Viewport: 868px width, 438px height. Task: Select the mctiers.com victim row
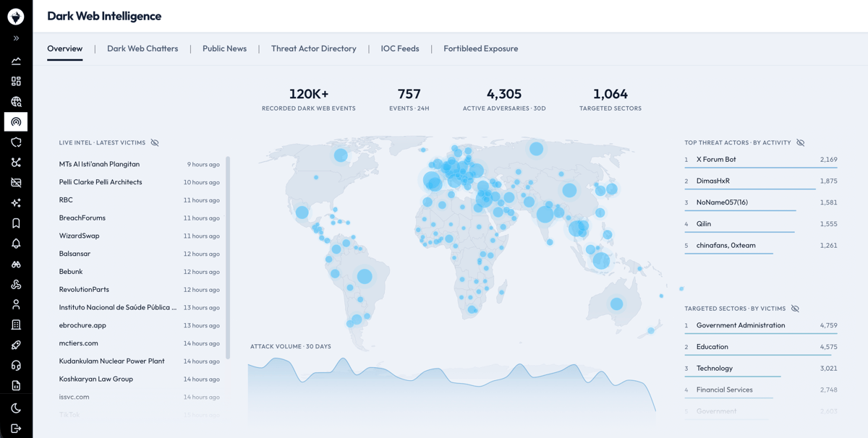click(x=140, y=343)
